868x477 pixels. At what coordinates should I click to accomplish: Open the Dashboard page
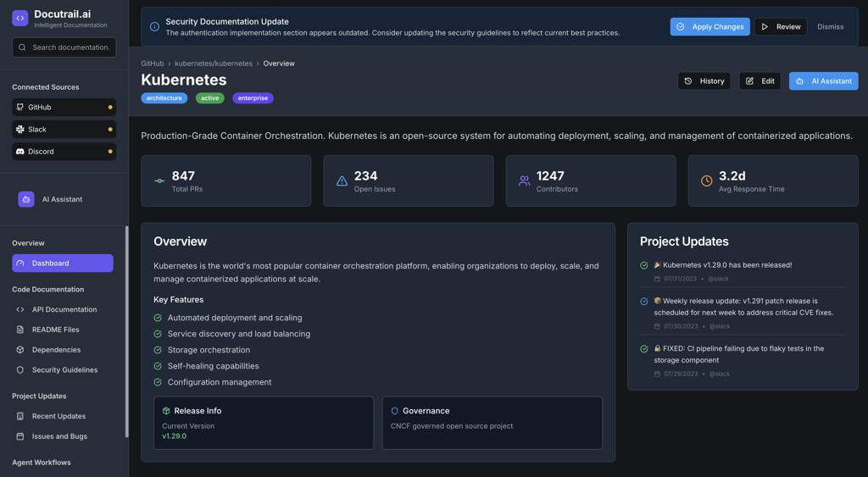tap(63, 263)
